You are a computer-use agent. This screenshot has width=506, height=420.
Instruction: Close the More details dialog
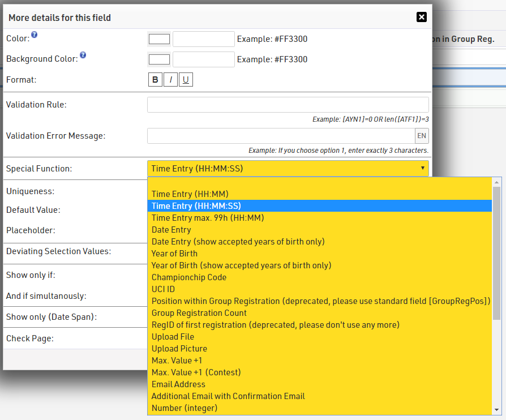click(421, 17)
